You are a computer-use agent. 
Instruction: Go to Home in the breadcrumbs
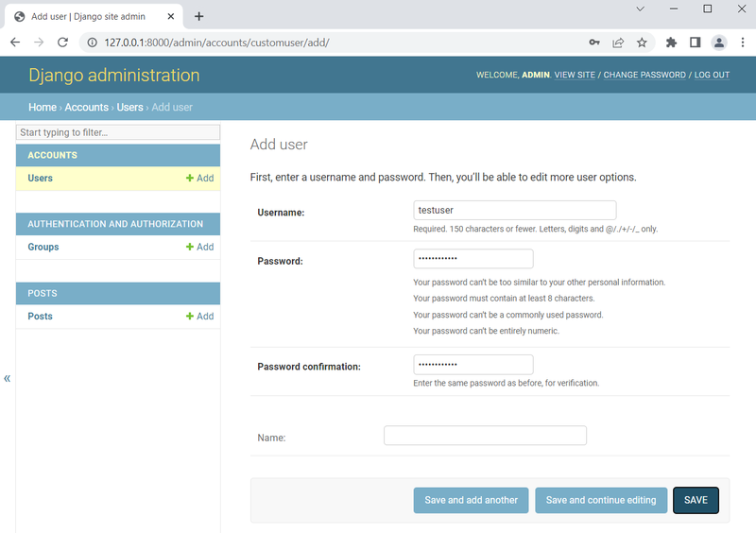click(x=43, y=107)
